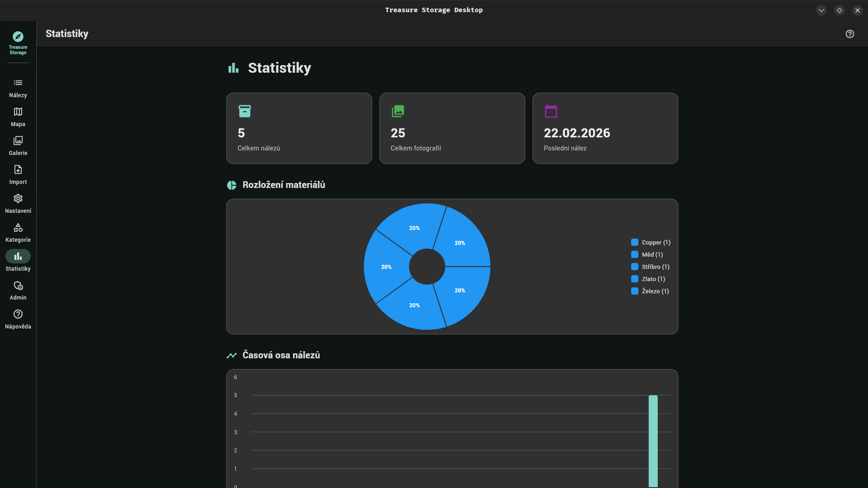Click the teal bar in the timeline chart

click(653, 441)
